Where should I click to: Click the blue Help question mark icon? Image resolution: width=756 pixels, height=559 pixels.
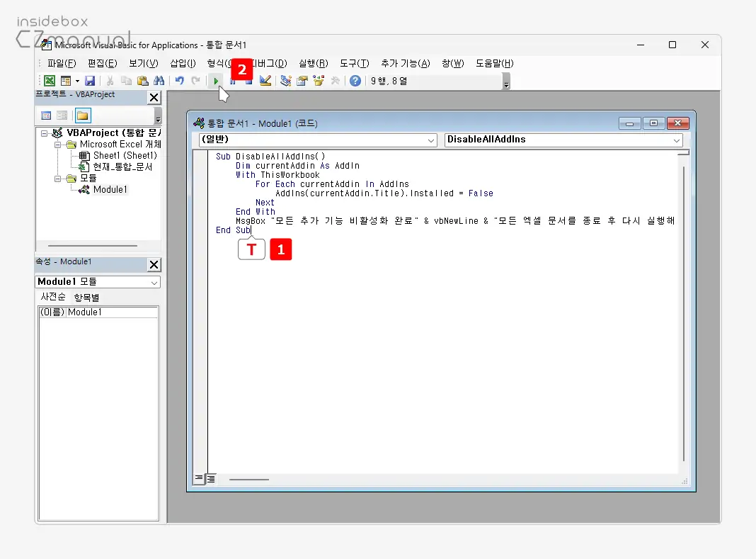[x=355, y=81]
